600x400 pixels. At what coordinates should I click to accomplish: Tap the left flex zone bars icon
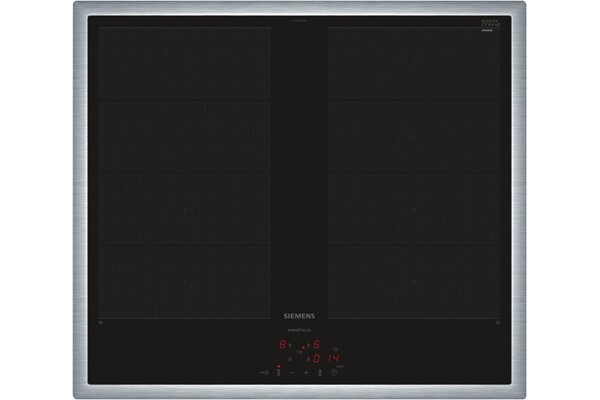pos(279,372)
